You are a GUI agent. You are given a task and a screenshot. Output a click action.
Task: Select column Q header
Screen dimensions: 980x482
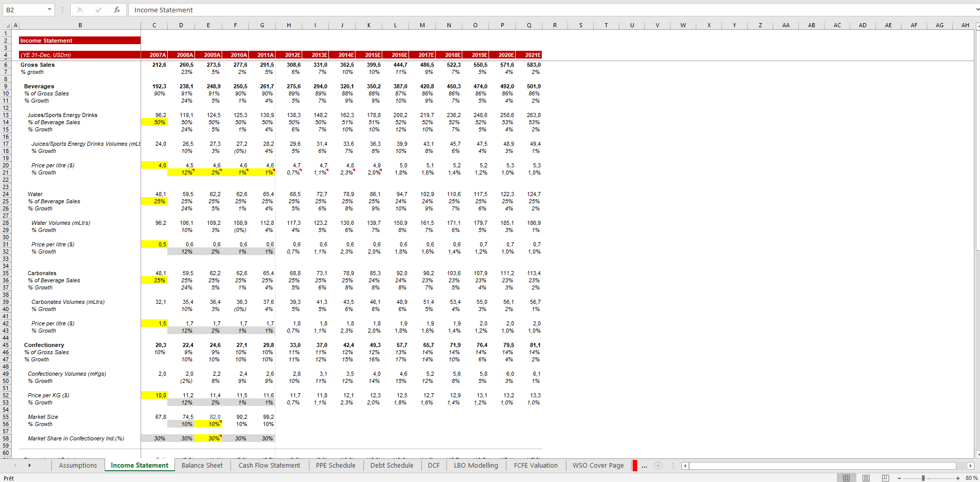click(x=528, y=25)
